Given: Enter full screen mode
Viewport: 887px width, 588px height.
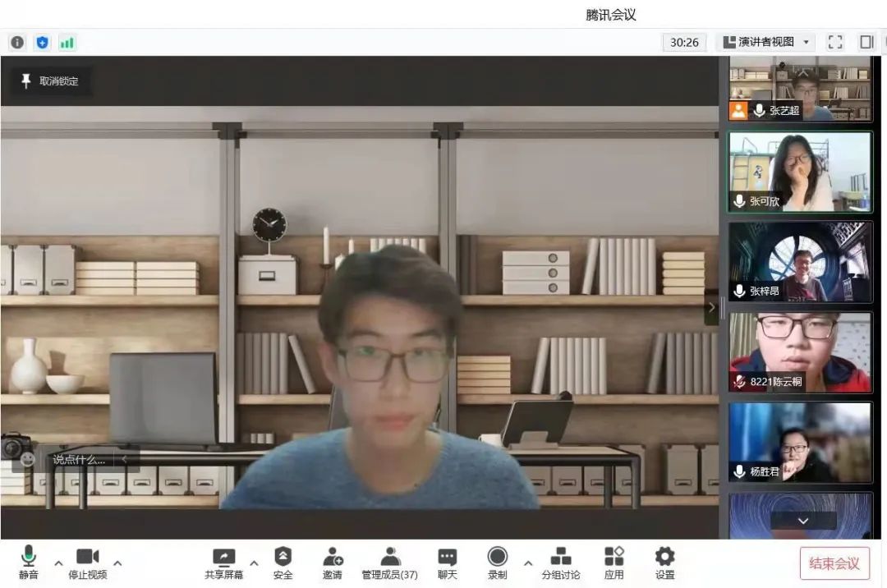Looking at the screenshot, I should coord(835,42).
